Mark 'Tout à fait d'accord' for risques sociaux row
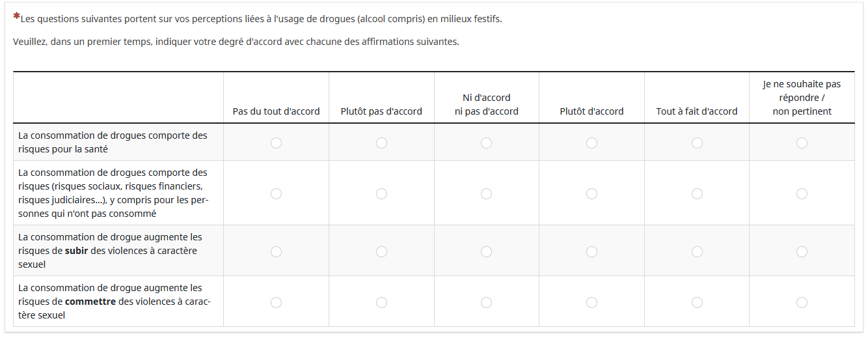868x338 pixels. click(x=697, y=193)
